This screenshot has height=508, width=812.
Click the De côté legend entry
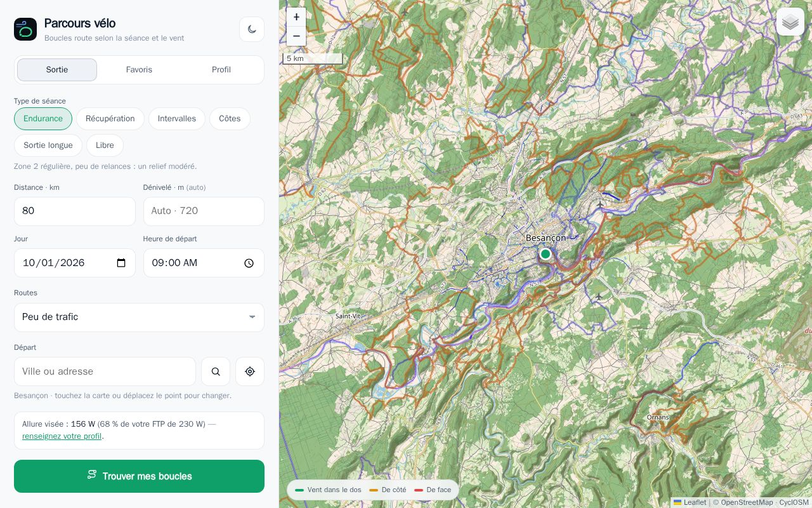388,490
